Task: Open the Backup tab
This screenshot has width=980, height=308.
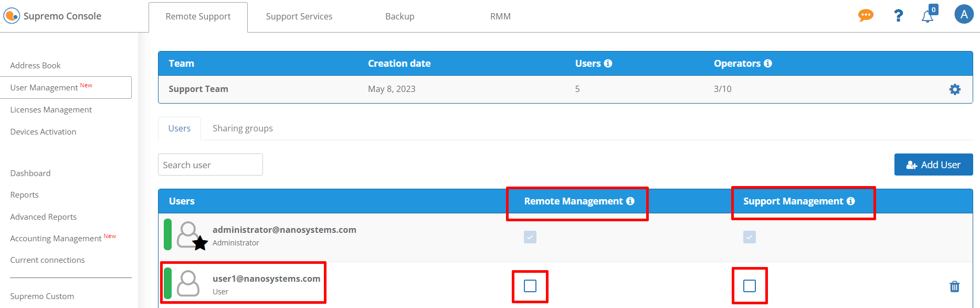Action: (400, 17)
